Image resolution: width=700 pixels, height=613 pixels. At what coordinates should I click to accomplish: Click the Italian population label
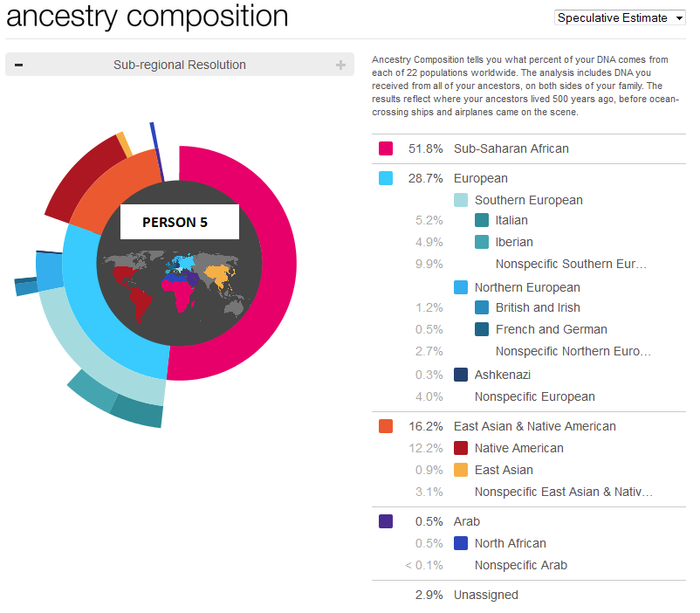(511, 220)
